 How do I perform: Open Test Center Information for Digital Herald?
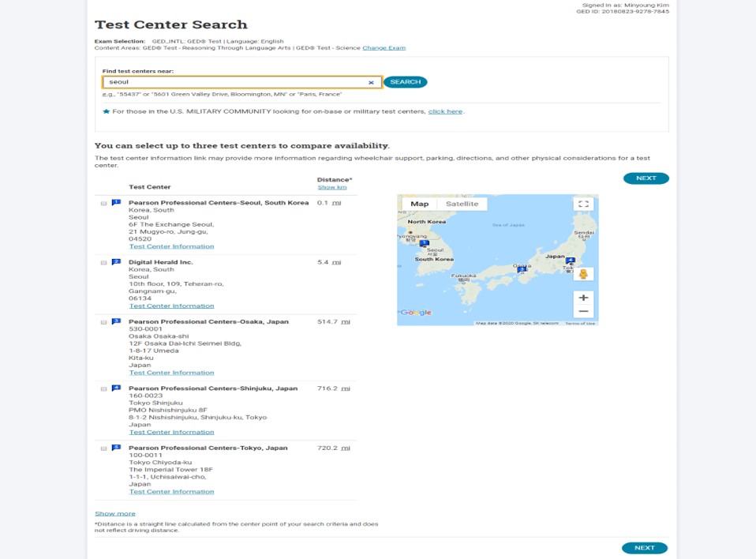coord(172,306)
